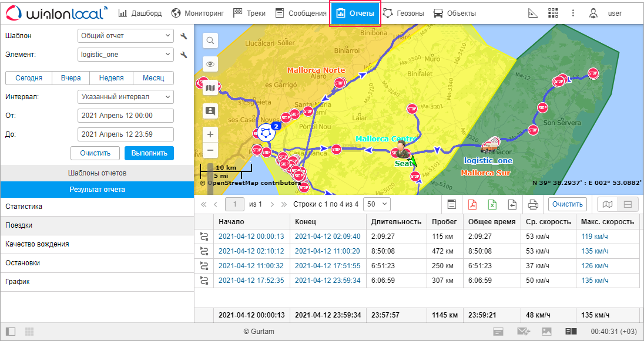Screen dimensions: 644x341
Task: Edit the report template with wrench icon
Action: pos(184,36)
